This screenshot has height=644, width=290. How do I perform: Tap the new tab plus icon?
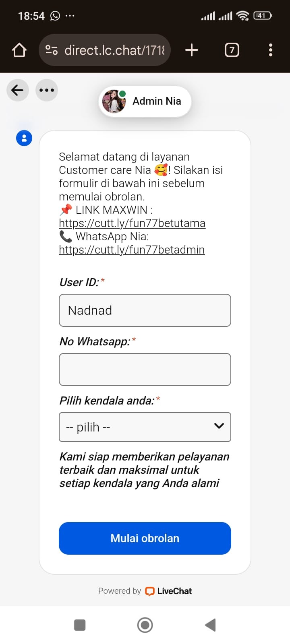point(191,50)
